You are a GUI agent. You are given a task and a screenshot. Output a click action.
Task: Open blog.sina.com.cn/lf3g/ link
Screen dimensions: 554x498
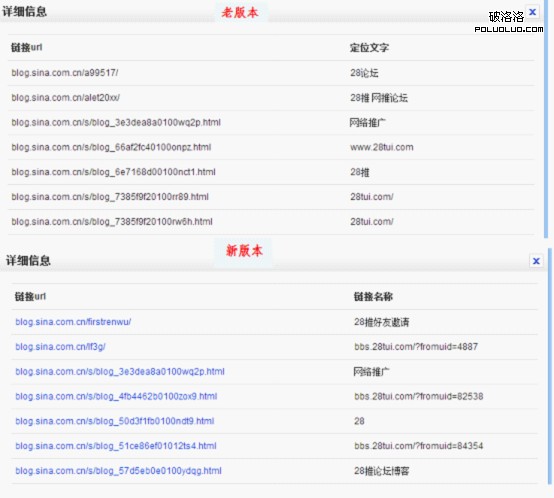point(60,347)
